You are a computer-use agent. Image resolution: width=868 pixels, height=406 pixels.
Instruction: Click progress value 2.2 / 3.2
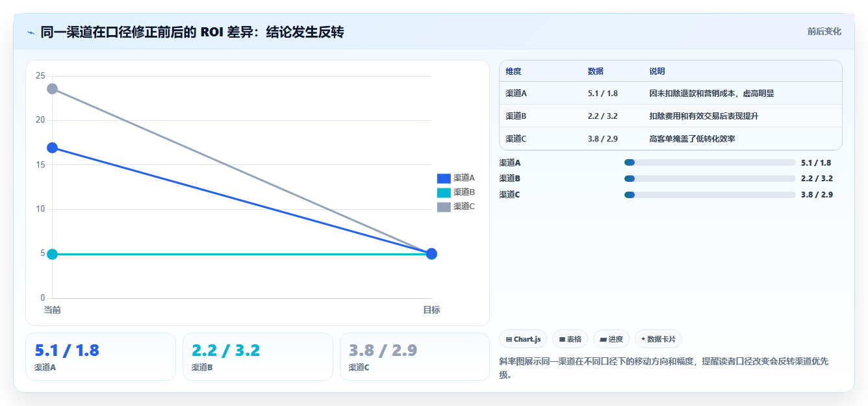pyautogui.click(x=817, y=179)
